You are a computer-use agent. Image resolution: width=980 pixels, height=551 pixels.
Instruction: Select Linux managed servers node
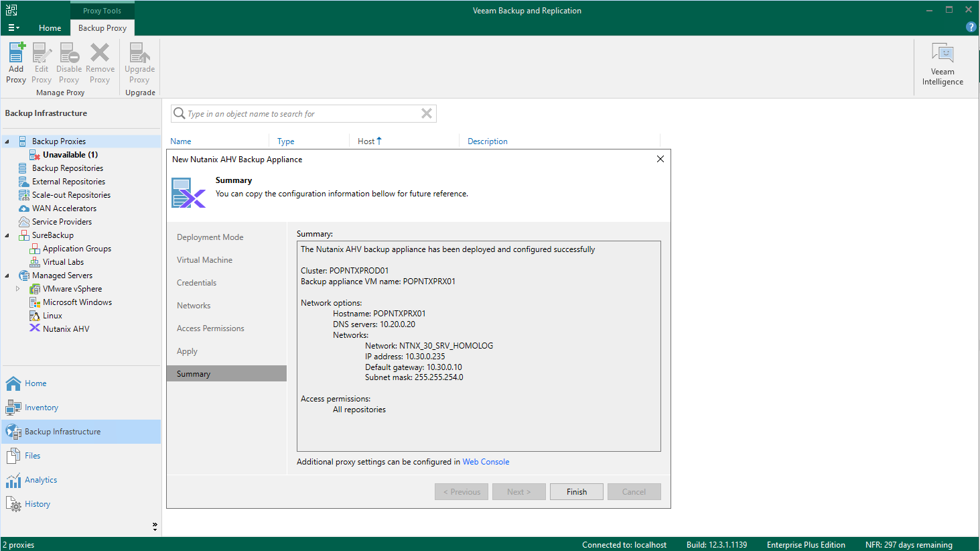(x=52, y=316)
